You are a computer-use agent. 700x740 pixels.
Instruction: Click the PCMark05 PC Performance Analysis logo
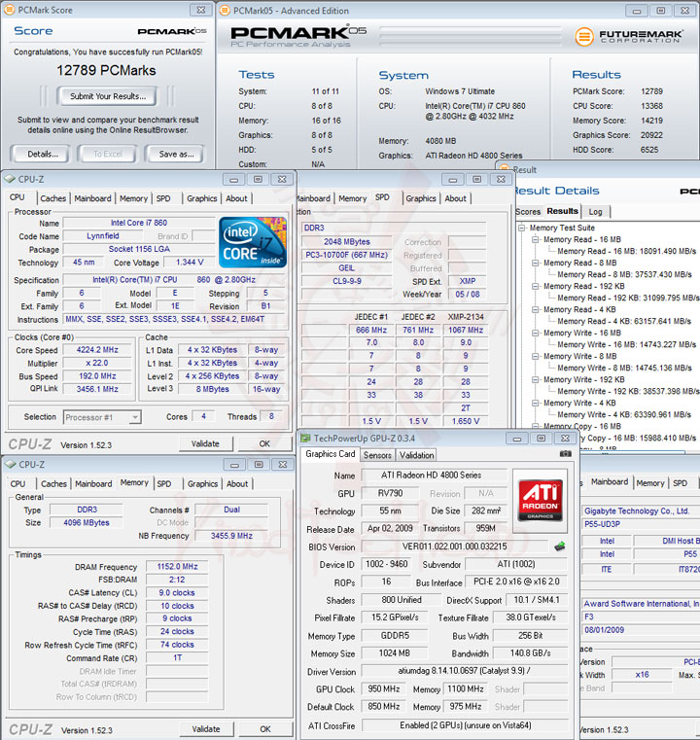[x=298, y=36]
